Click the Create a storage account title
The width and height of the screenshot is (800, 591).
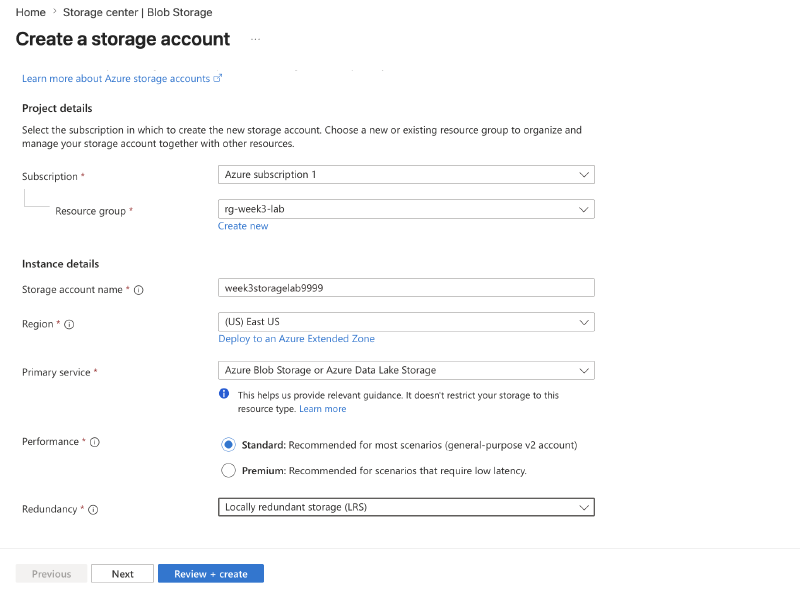(123, 39)
